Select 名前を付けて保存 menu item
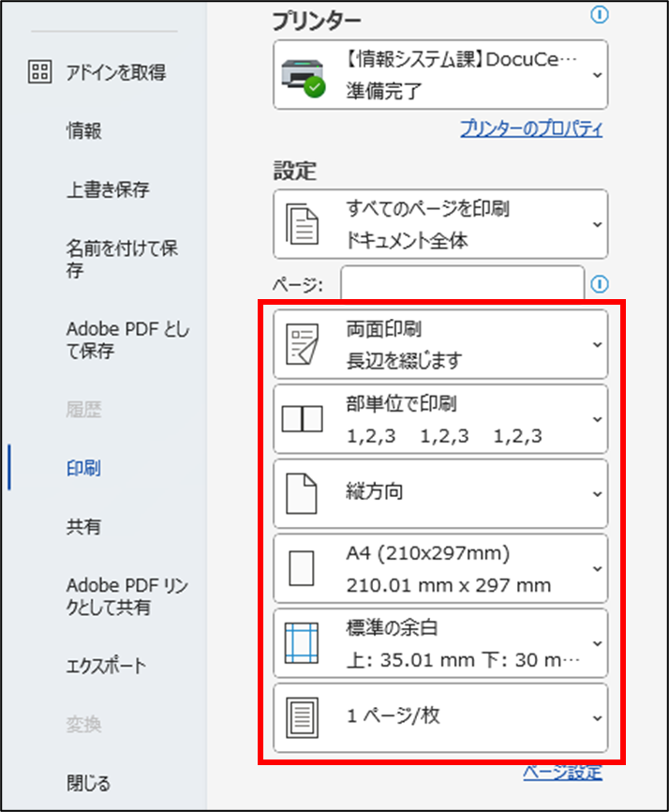The height and width of the screenshot is (812, 669). click(x=122, y=259)
